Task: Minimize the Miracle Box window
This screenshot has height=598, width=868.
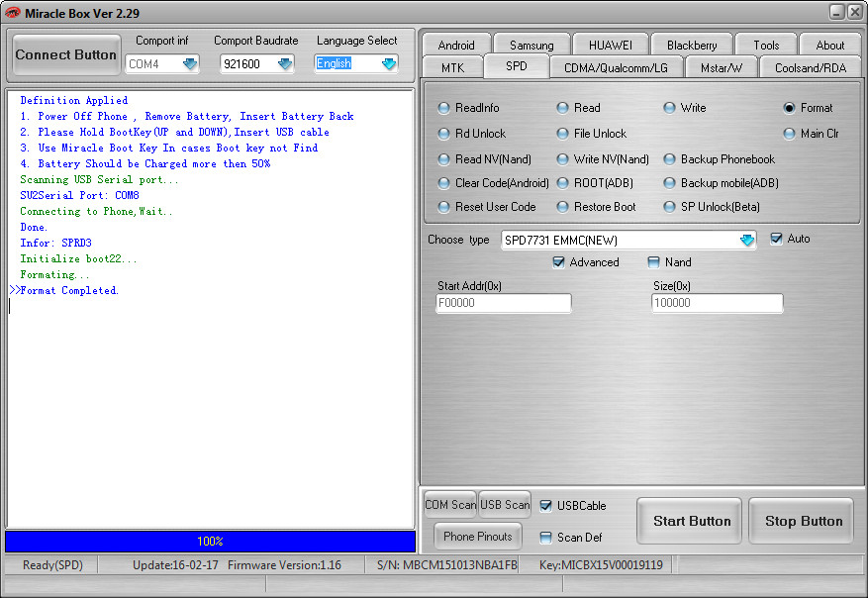Action: point(837,12)
